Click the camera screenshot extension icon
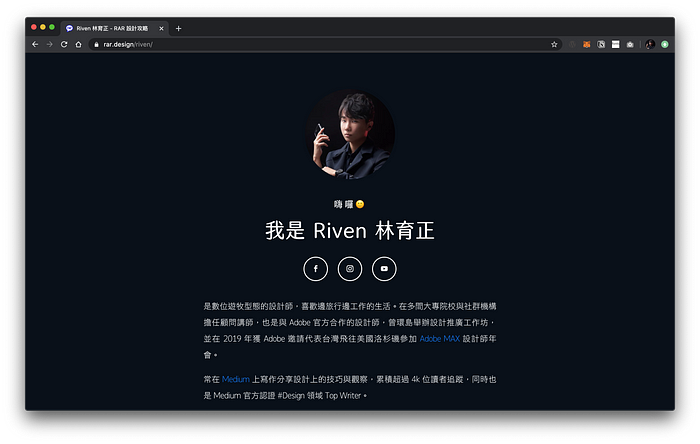Image resolution: width=700 pixels, height=444 pixels. click(x=630, y=44)
